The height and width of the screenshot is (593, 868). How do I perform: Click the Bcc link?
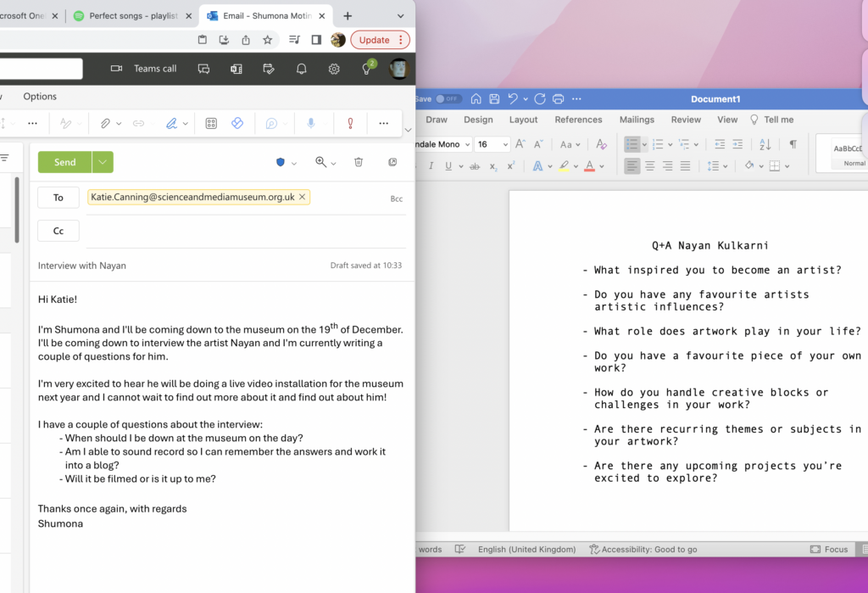[396, 199]
